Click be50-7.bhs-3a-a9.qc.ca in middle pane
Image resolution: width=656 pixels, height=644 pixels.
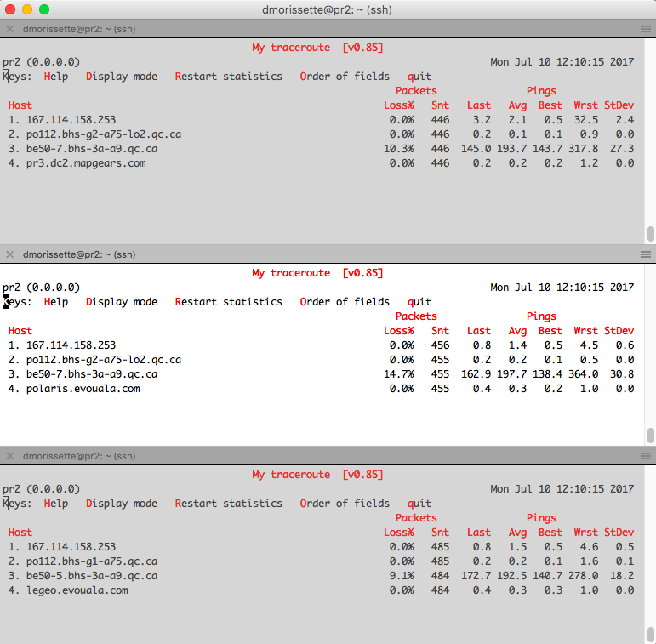click(92, 374)
